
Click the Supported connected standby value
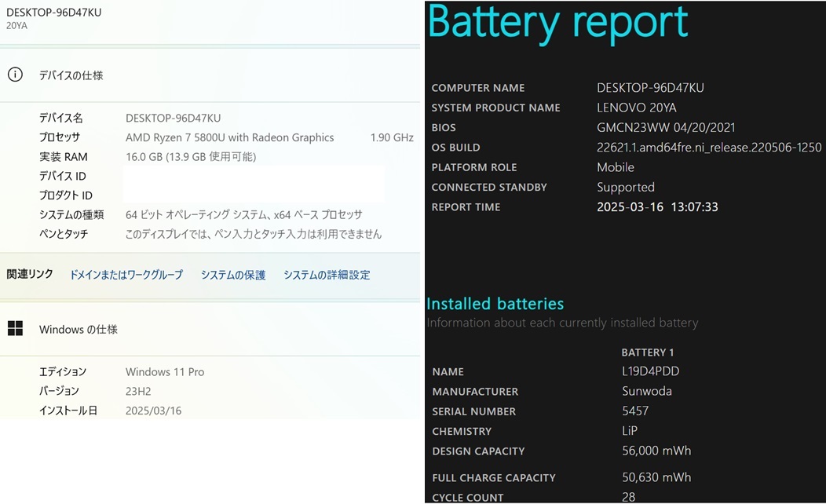[x=626, y=188]
